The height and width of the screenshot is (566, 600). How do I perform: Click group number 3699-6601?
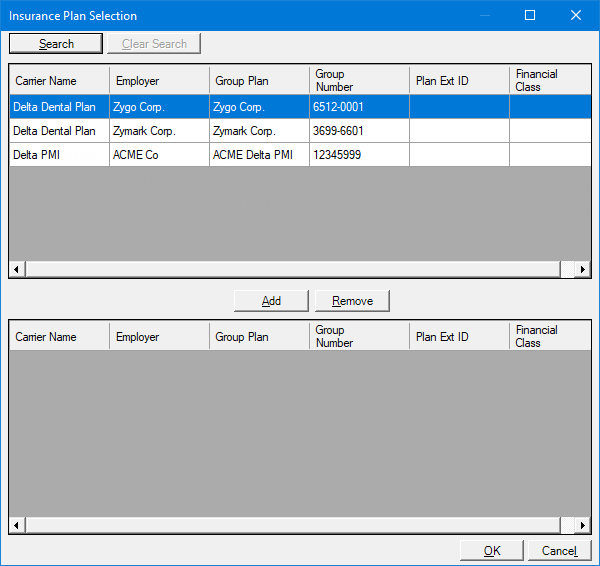[x=359, y=131]
